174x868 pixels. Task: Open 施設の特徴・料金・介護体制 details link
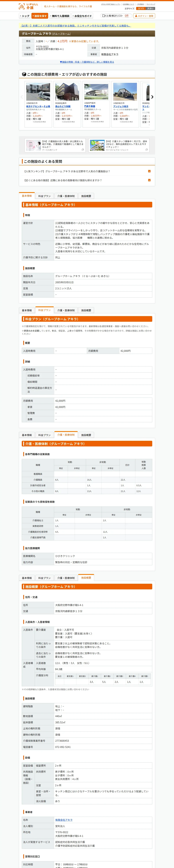[87, 62]
